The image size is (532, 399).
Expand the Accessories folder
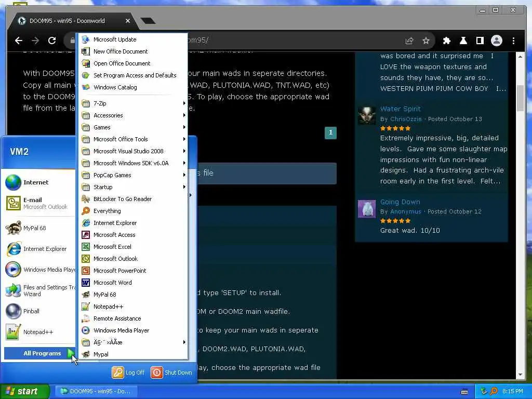point(134,115)
